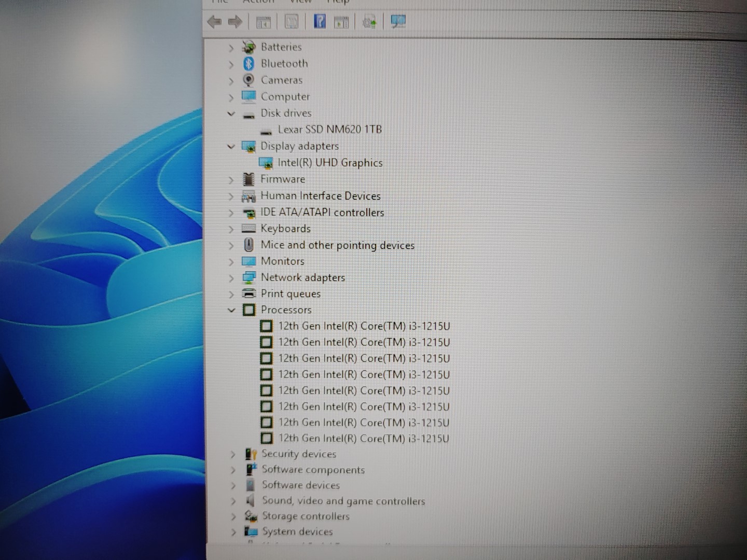747x560 pixels.
Task: Click the Update device driver icon
Action: pyautogui.click(x=369, y=22)
